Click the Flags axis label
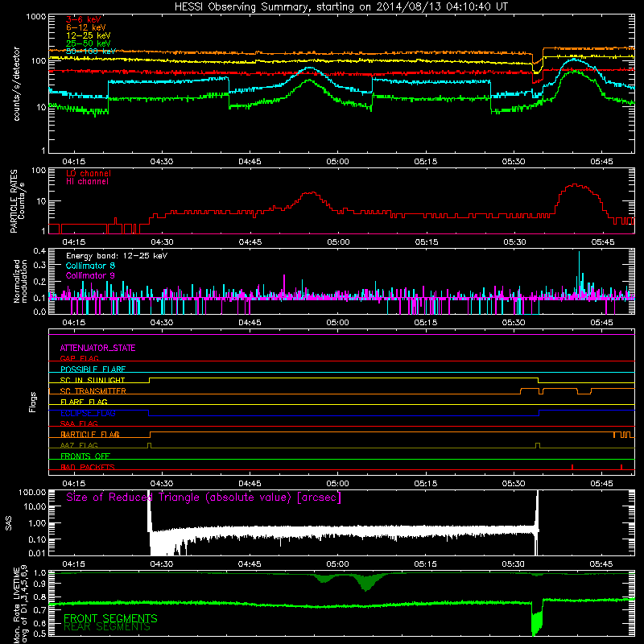Viewport: 644px width, 644px height. [33, 402]
